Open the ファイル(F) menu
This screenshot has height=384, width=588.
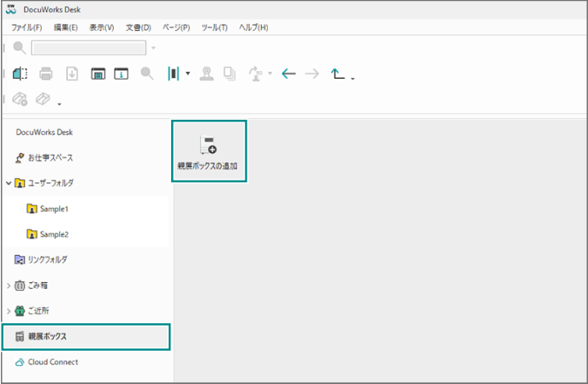28,27
